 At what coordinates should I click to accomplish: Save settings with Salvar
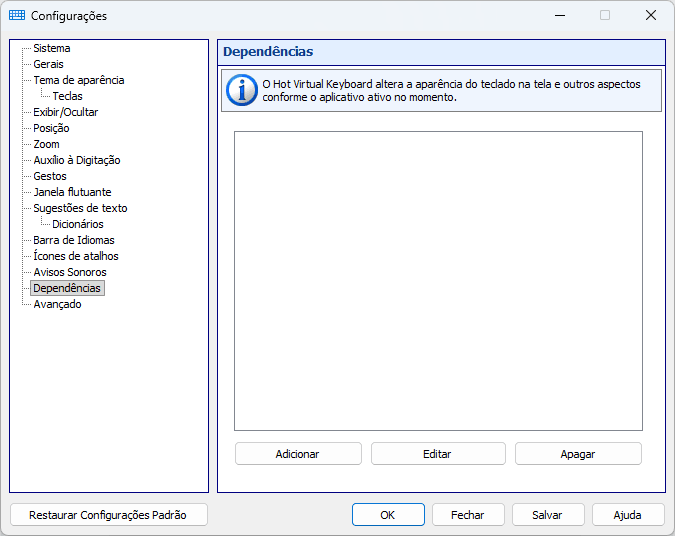(x=548, y=515)
